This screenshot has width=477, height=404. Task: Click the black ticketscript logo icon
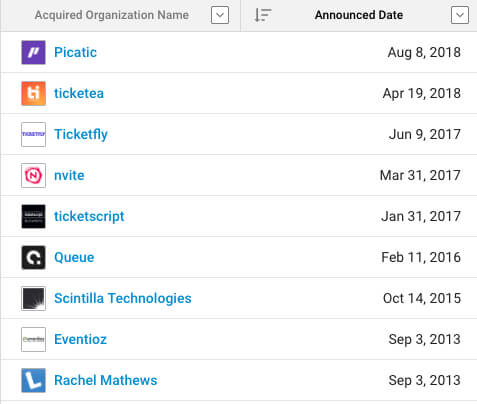tap(33, 216)
